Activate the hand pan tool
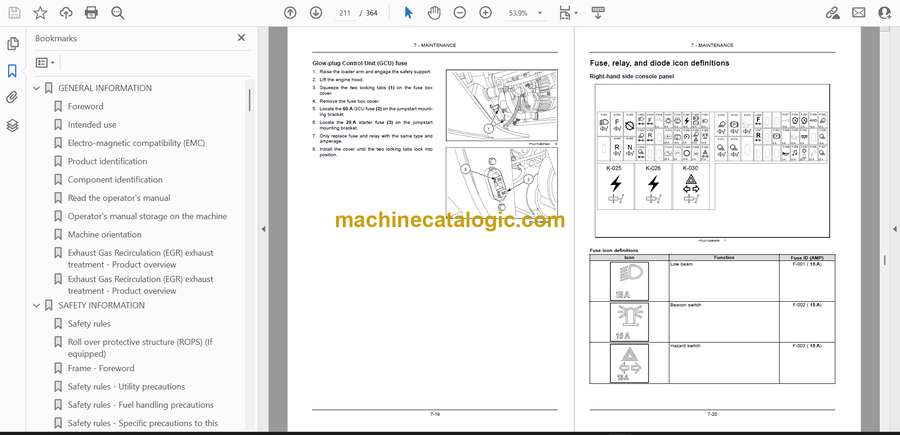The image size is (900, 435). 434,13
